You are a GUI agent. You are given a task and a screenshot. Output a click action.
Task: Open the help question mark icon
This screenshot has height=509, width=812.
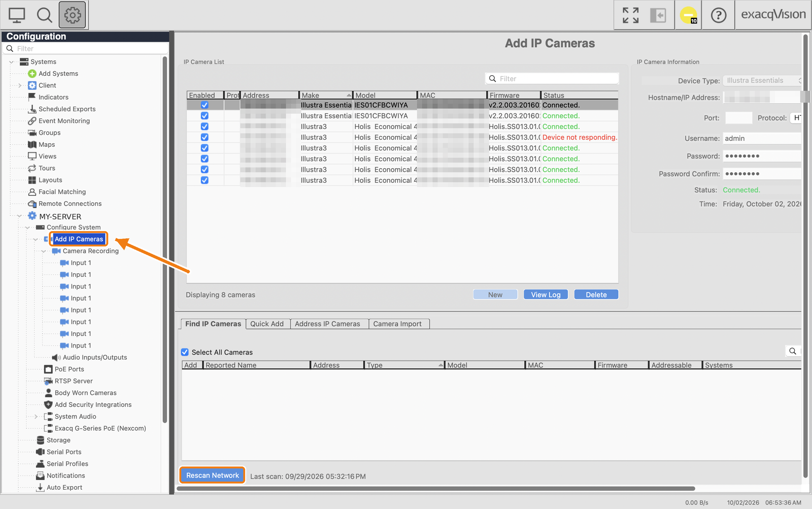718,15
